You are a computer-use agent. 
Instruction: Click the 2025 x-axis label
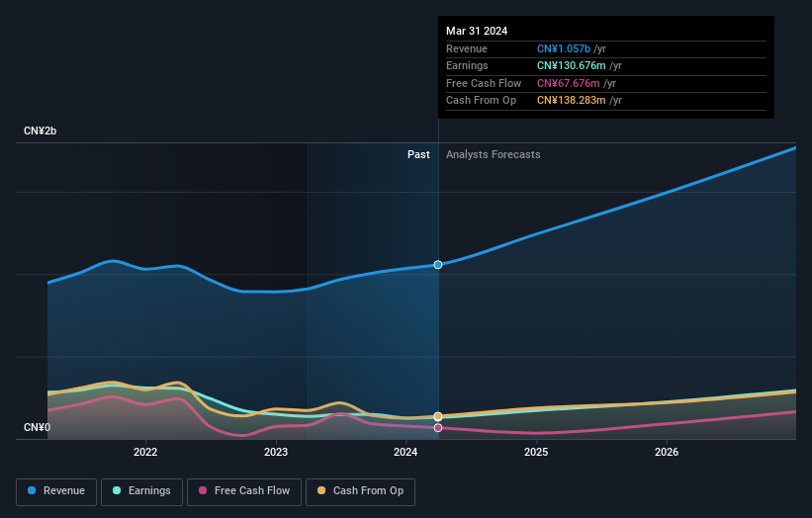[536, 452]
